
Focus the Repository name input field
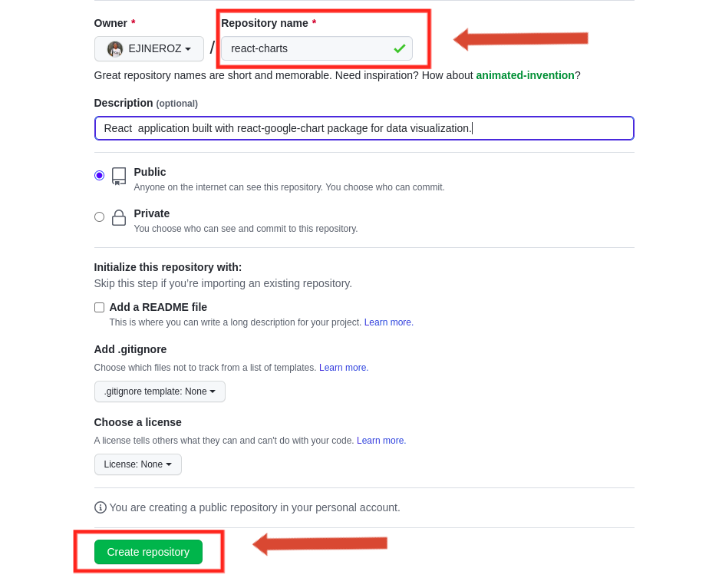(317, 48)
